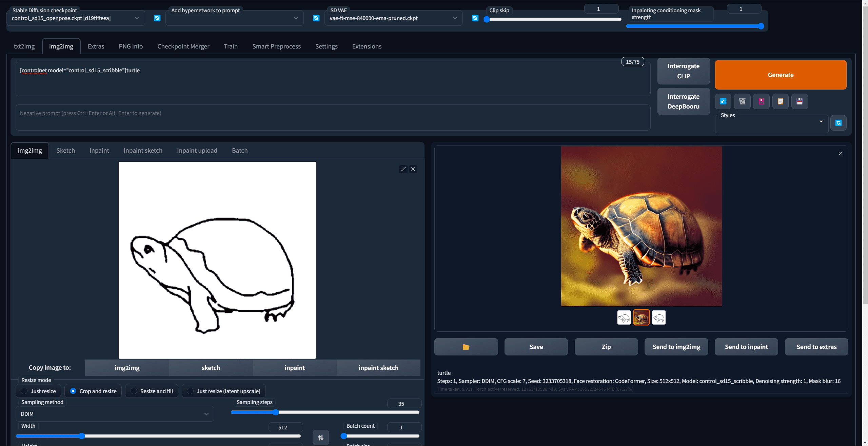
Task: Click the Send to extras button
Action: 816,347
